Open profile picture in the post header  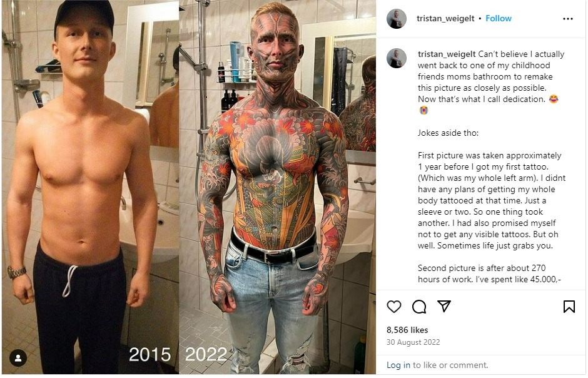pos(397,19)
